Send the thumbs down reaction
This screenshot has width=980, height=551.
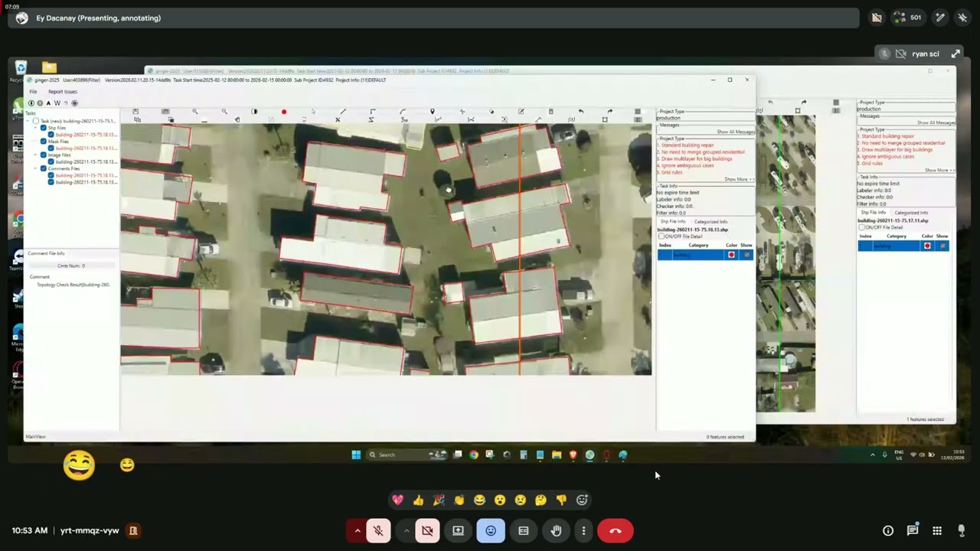[x=561, y=500]
